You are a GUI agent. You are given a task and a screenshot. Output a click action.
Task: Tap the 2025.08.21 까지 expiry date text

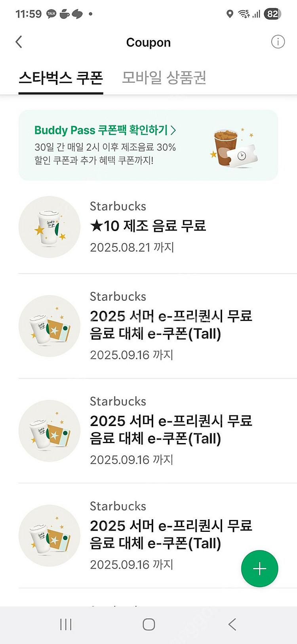(132, 247)
